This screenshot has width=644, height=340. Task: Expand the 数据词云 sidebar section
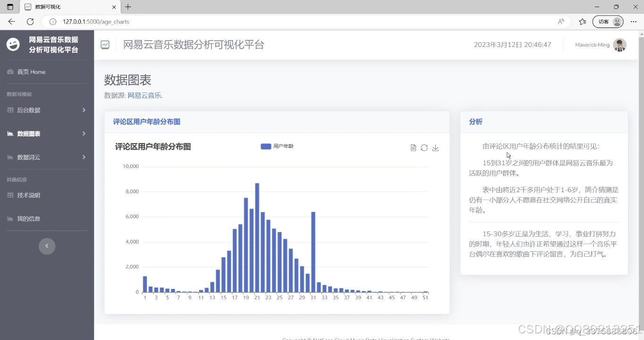coord(28,157)
